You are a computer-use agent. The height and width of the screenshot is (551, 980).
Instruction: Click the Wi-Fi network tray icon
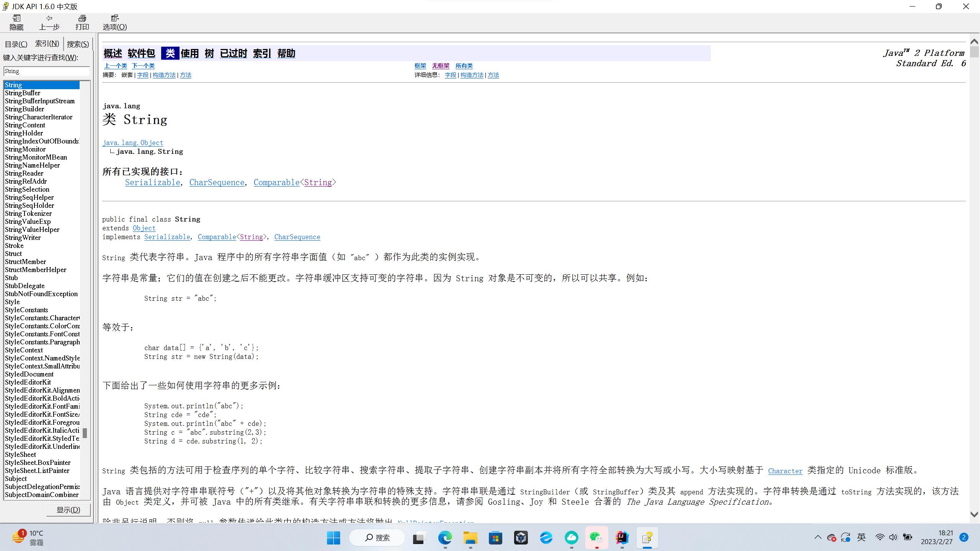point(880,537)
